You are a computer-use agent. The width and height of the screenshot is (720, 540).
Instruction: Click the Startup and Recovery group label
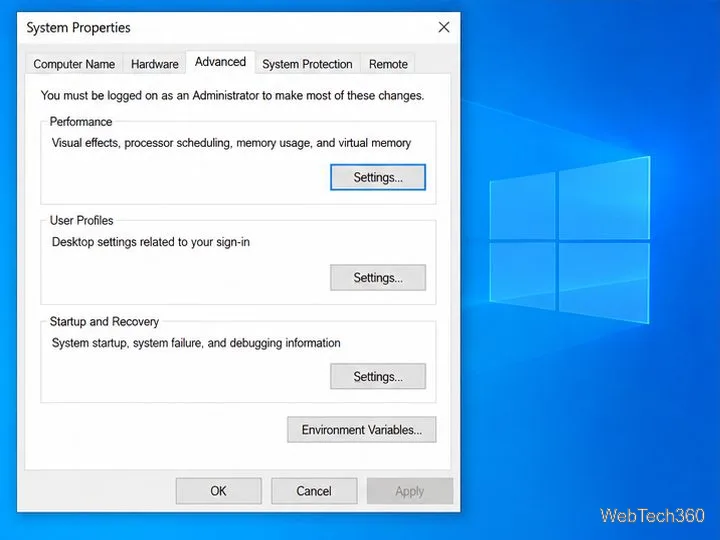click(x=104, y=321)
